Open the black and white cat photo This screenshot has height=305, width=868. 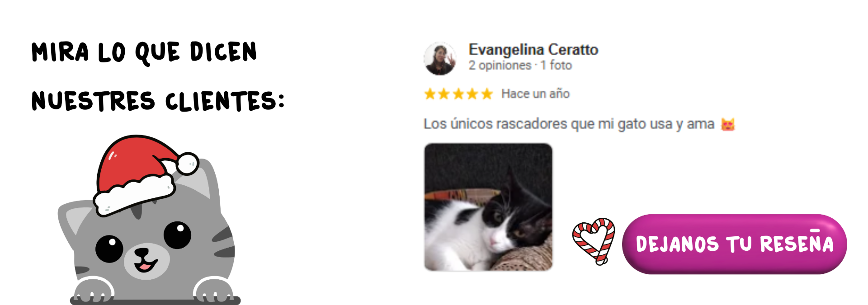[x=488, y=207]
